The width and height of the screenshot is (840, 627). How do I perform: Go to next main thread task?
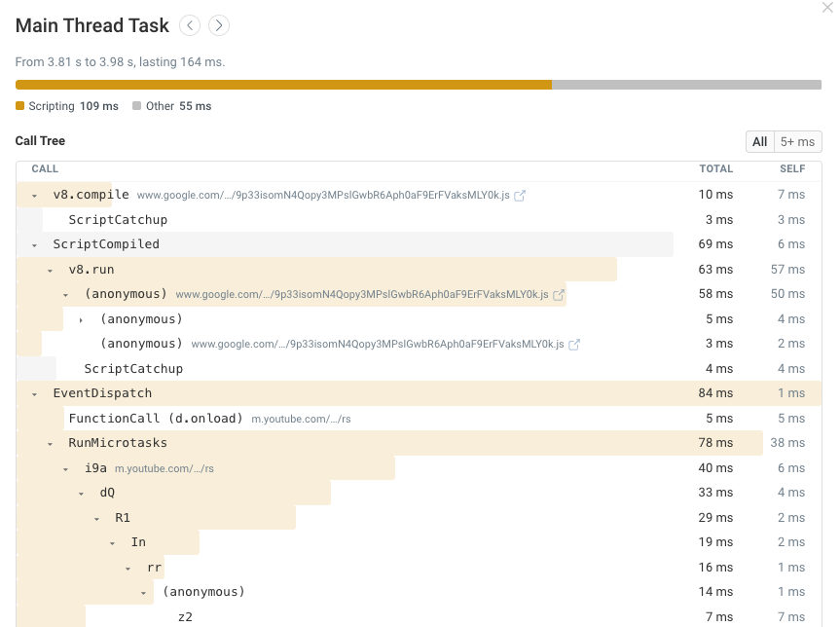click(219, 25)
